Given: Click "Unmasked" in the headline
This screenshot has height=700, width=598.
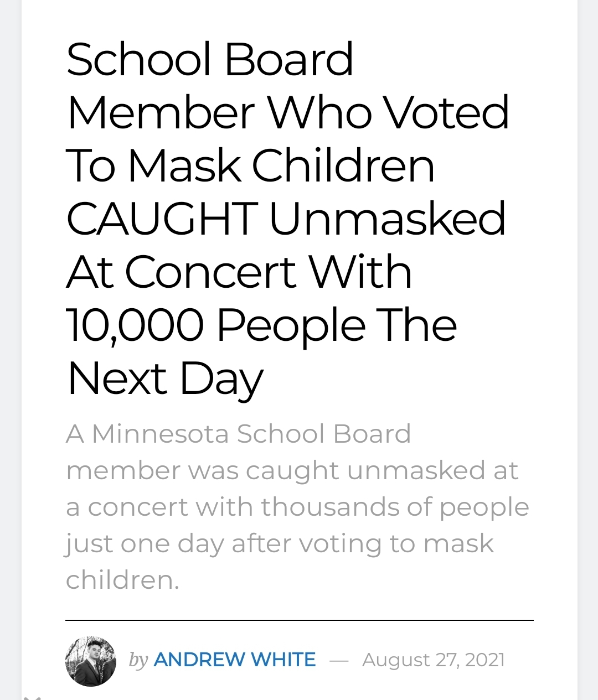Looking at the screenshot, I should (387, 219).
